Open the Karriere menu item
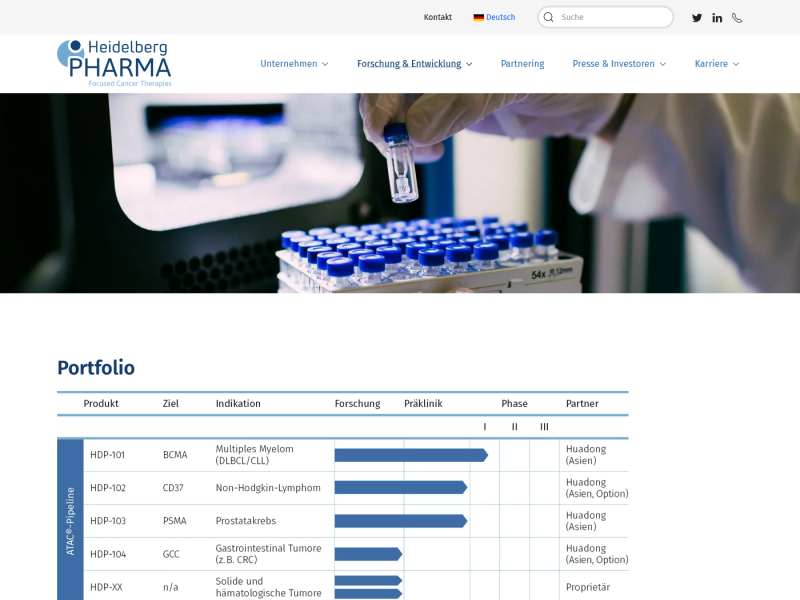 711,64
